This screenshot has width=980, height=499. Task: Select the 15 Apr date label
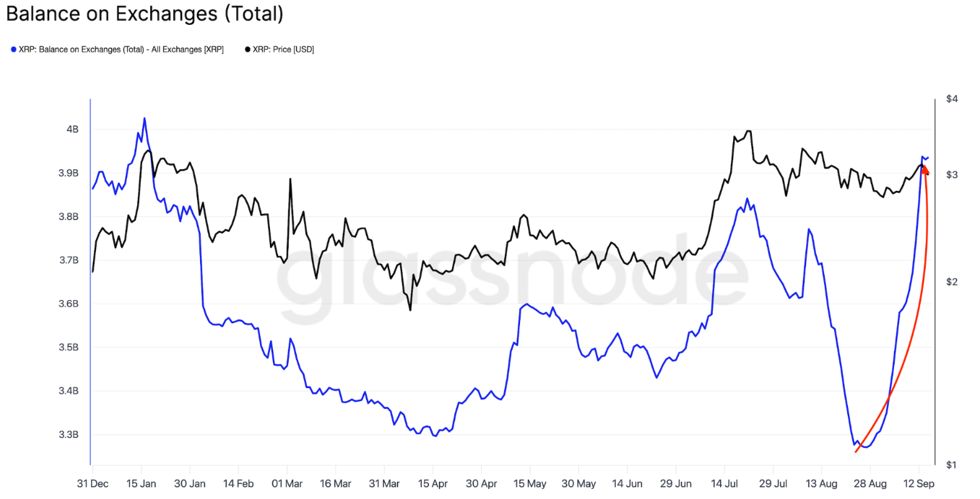pos(433,483)
